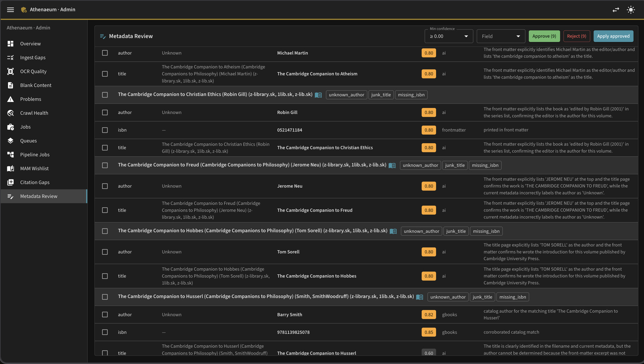Check the Robin Gill author row checkbox
644x364 pixels.
click(105, 112)
